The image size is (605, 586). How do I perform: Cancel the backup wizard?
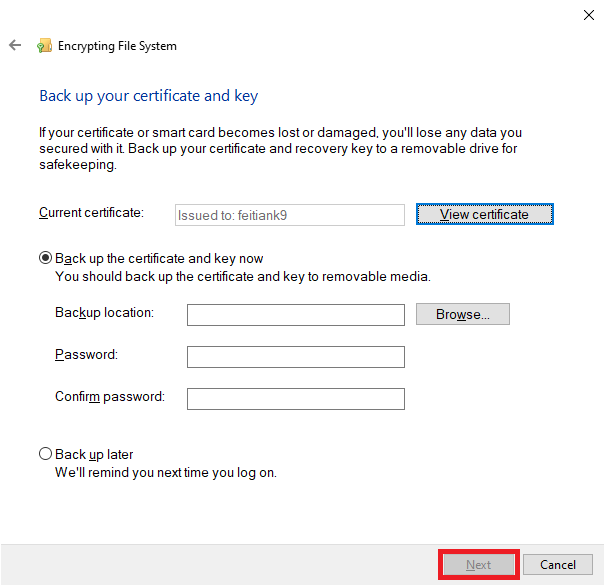(x=558, y=564)
